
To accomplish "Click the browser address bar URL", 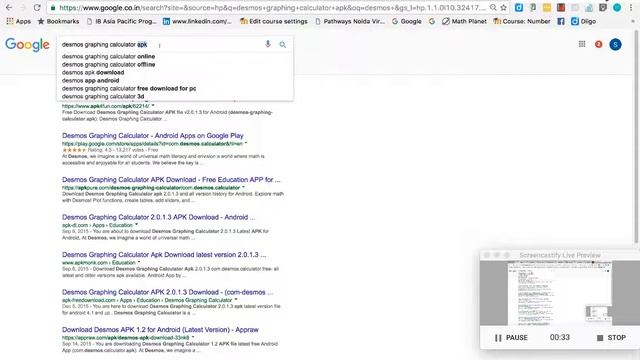I will pyautogui.click(x=272, y=8).
